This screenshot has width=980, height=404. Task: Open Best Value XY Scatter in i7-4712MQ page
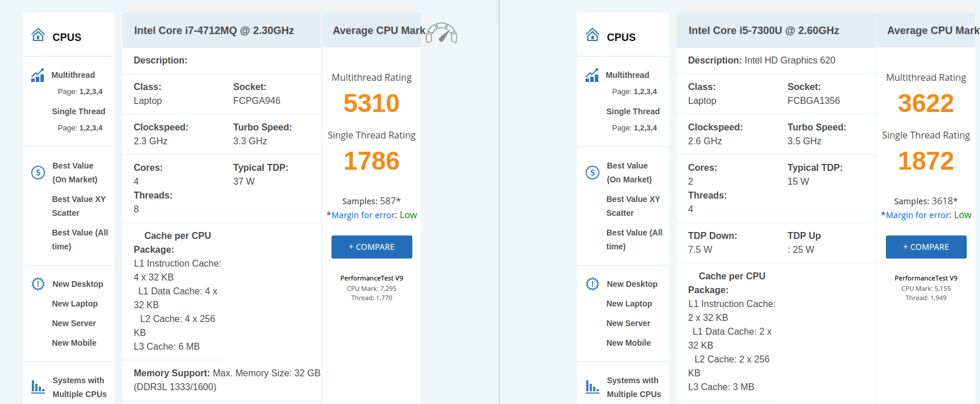(79, 206)
